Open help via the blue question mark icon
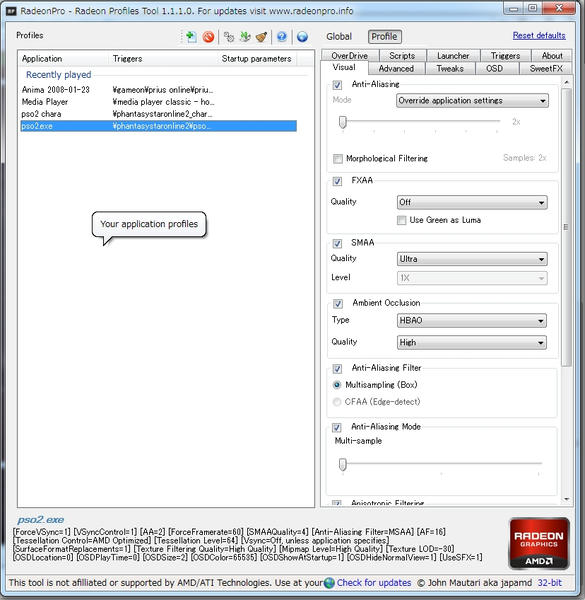585x600 pixels. click(282, 37)
